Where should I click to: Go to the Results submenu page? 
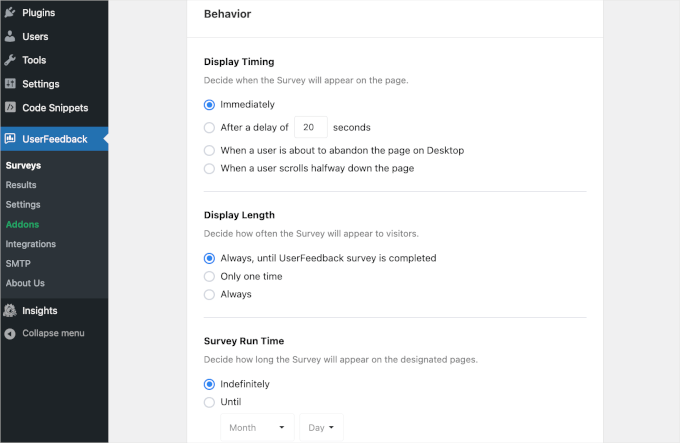(x=21, y=185)
